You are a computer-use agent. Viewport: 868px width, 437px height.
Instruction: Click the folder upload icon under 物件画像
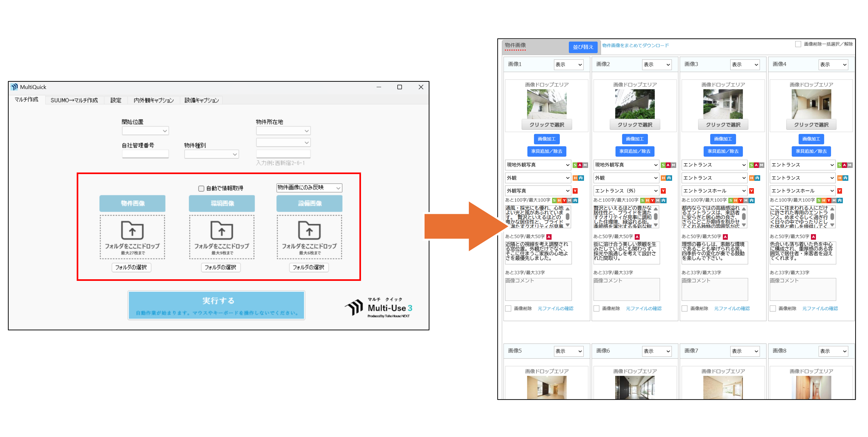click(x=132, y=230)
